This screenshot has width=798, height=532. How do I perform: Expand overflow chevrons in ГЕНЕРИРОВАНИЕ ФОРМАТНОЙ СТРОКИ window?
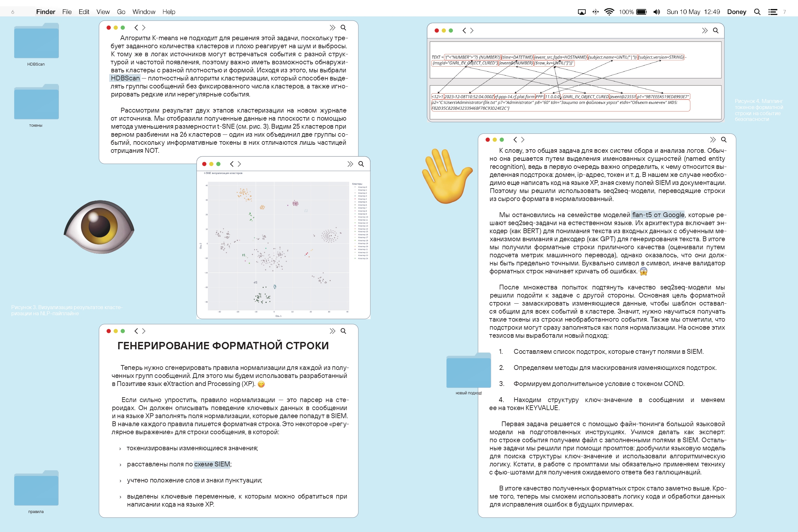coord(332,331)
